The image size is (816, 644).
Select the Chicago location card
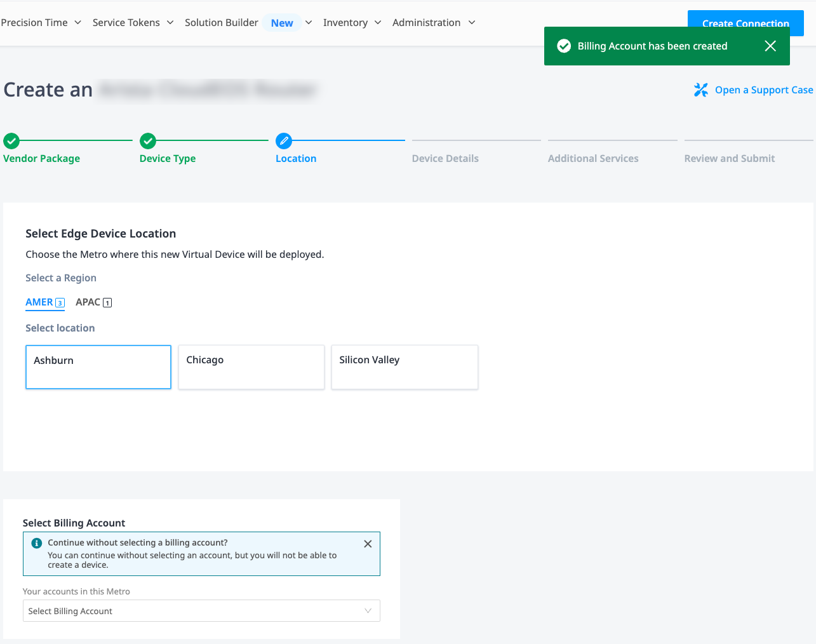click(x=251, y=367)
